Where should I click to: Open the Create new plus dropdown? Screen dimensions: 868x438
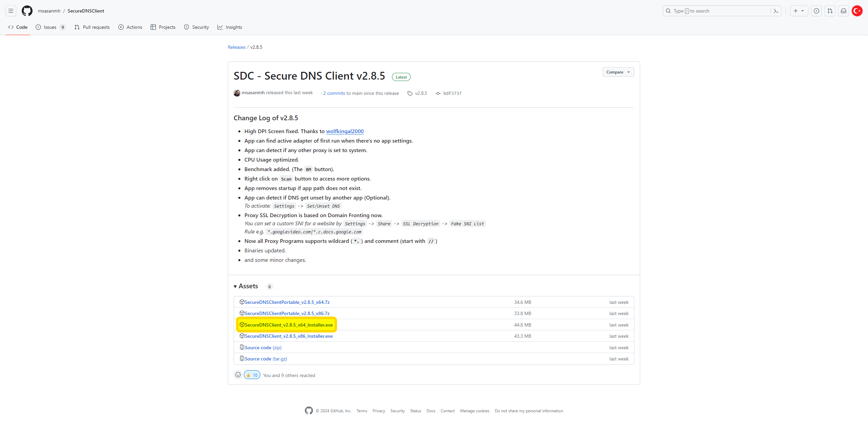[x=798, y=11]
